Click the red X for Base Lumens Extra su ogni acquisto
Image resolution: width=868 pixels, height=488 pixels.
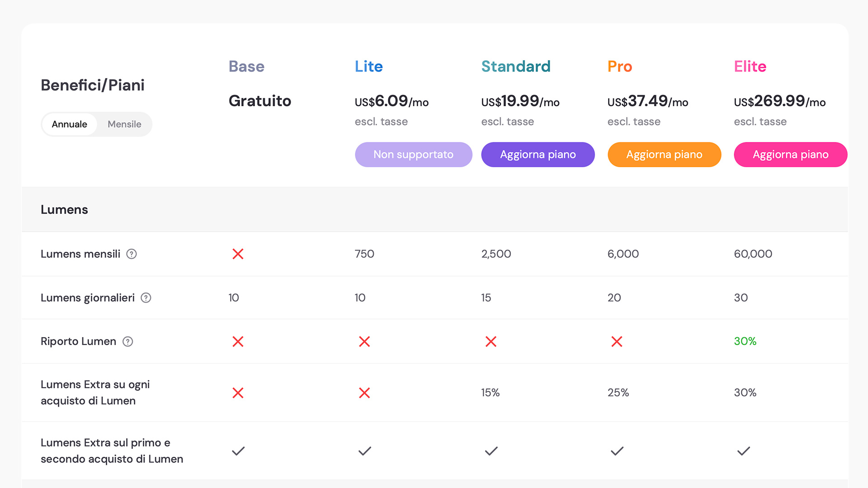coord(238,393)
